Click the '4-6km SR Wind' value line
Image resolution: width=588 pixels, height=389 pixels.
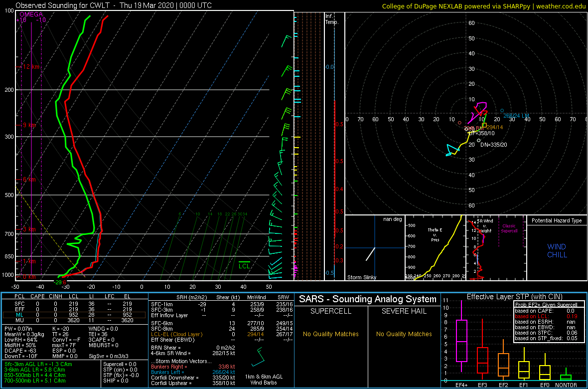(192, 353)
